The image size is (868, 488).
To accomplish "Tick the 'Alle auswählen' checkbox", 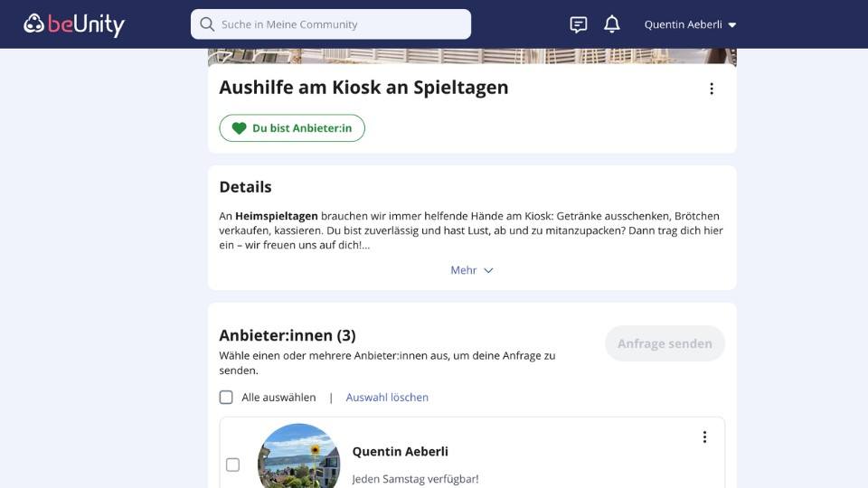I will click(x=226, y=398).
